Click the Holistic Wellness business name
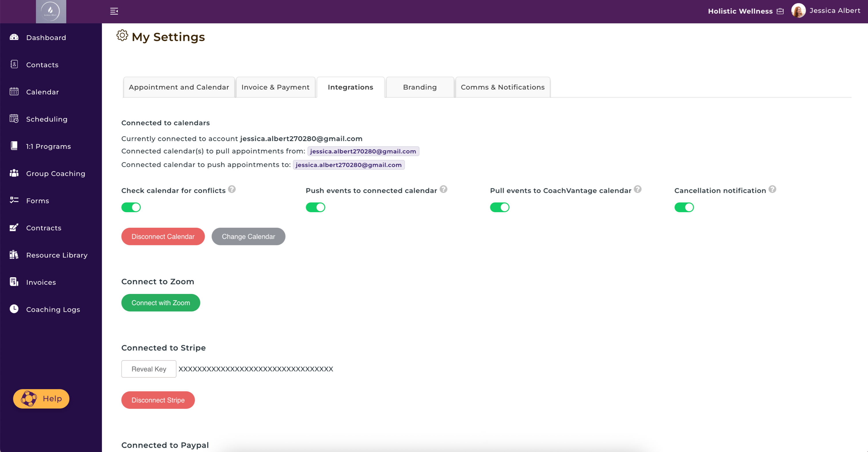 pos(740,11)
